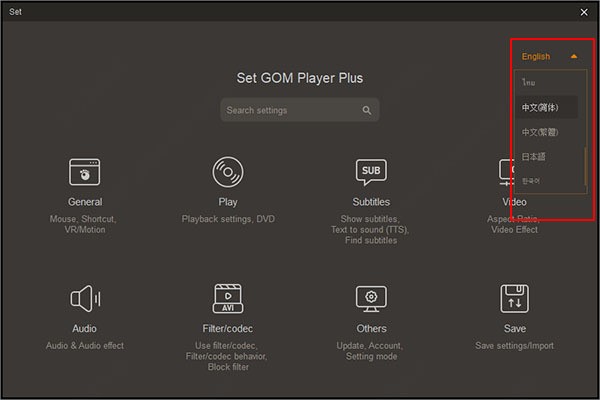Open the Play disc icon
The image size is (600, 400).
pos(228,172)
